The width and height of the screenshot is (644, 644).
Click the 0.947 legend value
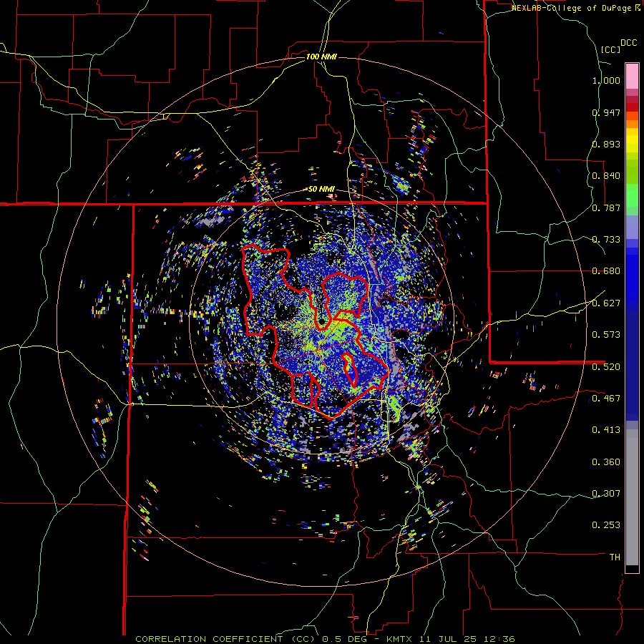[x=606, y=112]
